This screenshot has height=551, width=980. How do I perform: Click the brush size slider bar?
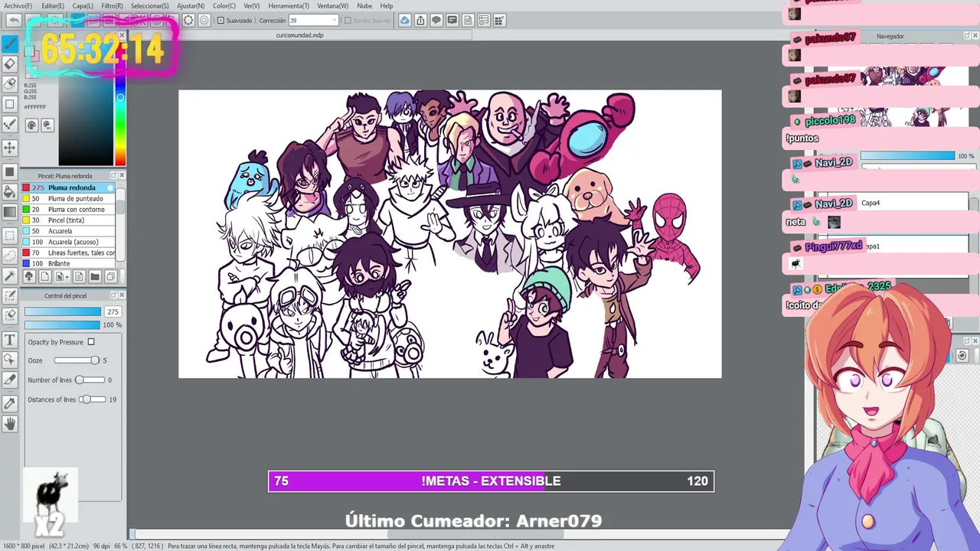(x=63, y=311)
